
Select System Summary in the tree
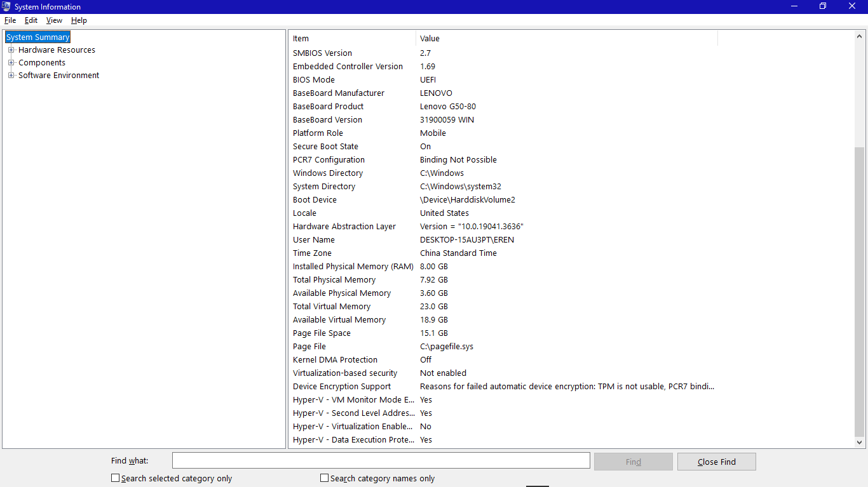pos(38,37)
